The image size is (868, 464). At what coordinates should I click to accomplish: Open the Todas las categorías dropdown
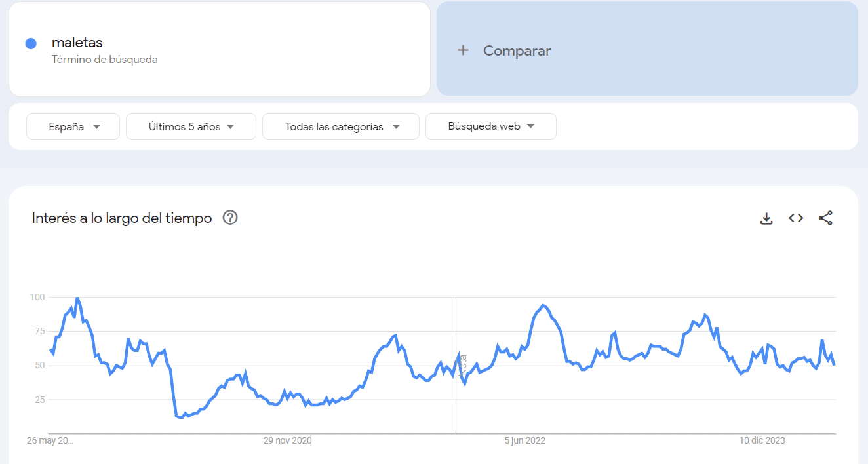[x=341, y=126]
